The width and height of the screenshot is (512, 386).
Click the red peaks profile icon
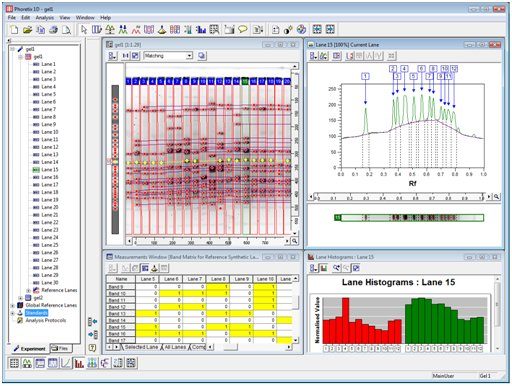coord(136,30)
